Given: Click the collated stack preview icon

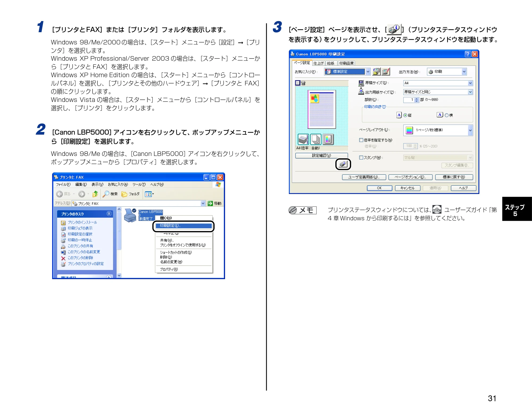Looking at the screenshot, I should pyautogui.click(x=303, y=139).
